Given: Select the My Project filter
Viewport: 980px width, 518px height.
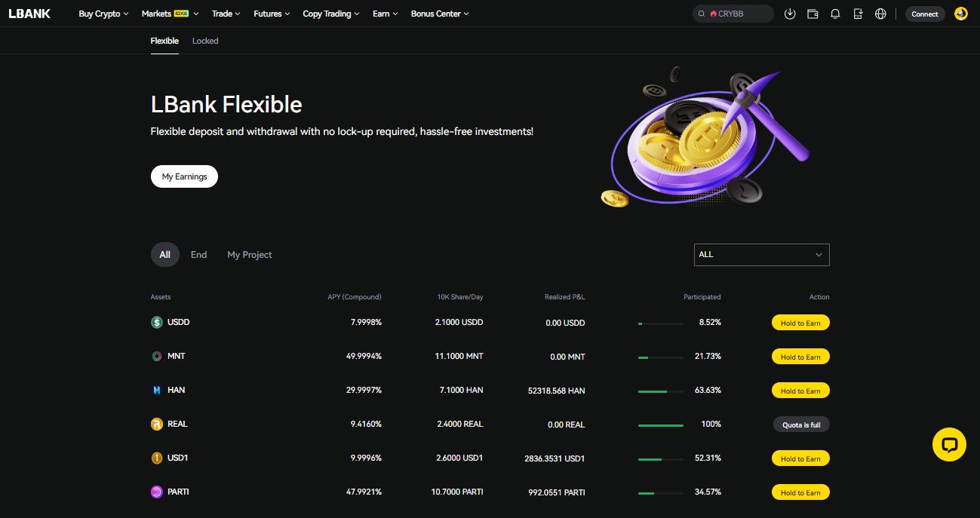Looking at the screenshot, I should click(x=249, y=254).
